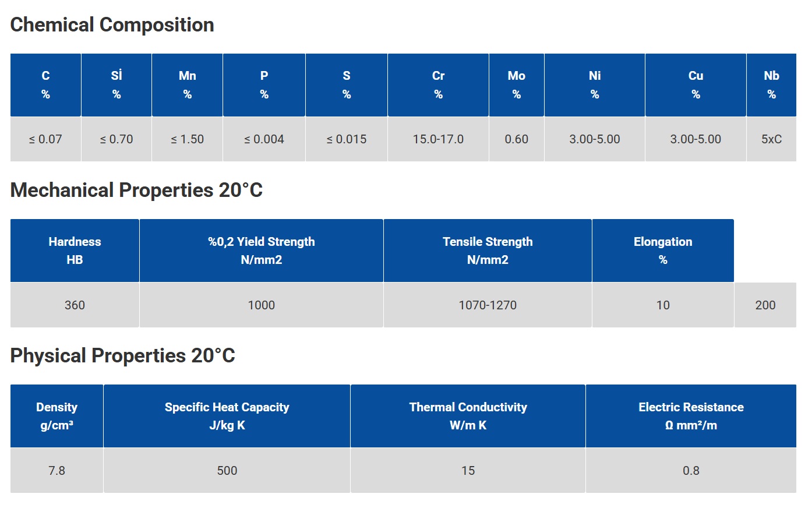
Task: Click the Elongation % header cell
Action: [663, 251]
